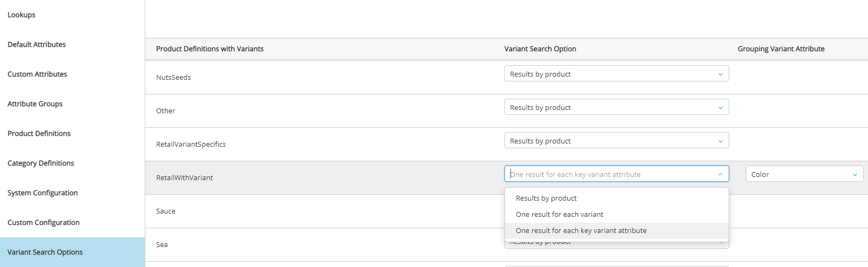This screenshot has height=267, width=868.
Task: Select Variant Search Options sidebar item
Action: (45, 252)
